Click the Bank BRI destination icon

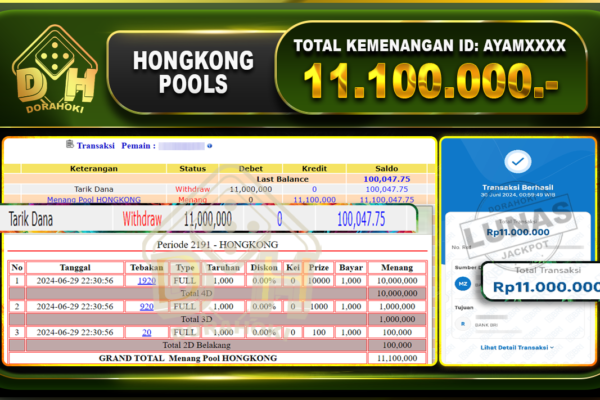click(x=463, y=324)
